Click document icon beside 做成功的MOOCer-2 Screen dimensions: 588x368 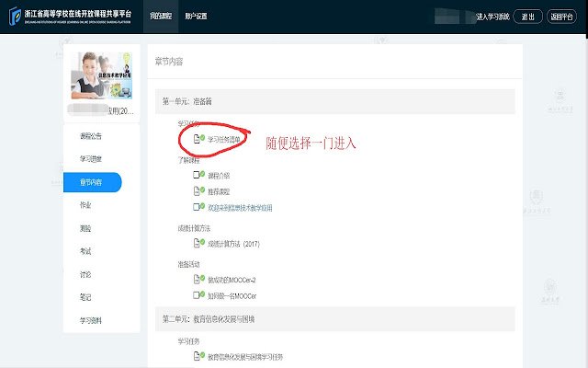coord(196,280)
